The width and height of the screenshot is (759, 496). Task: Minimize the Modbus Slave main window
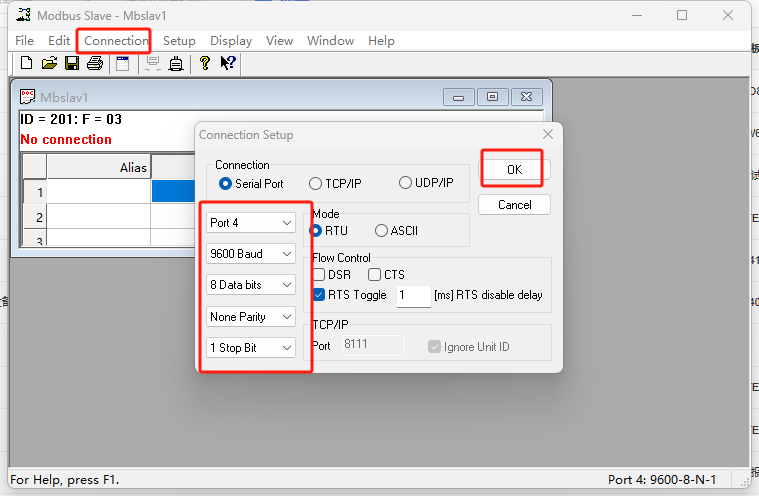point(637,15)
